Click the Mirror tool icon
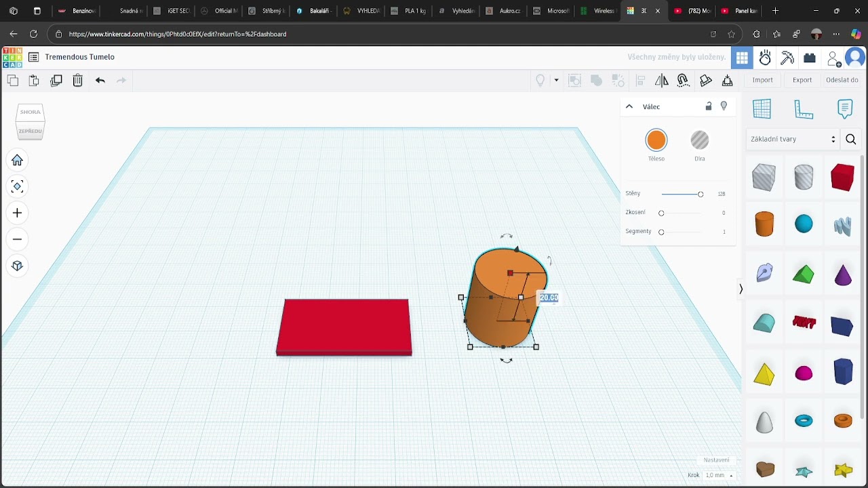868x488 pixels. pyautogui.click(x=662, y=81)
